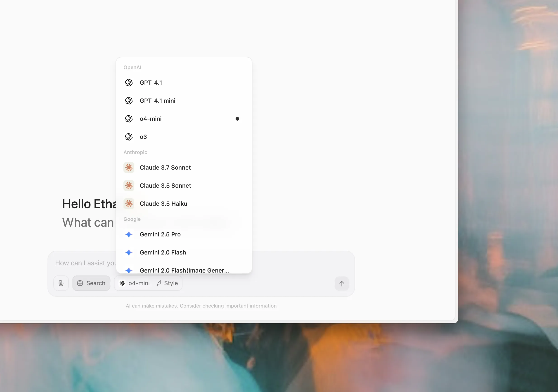This screenshot has width=558, height=392.
Task: Open the o4-mini model selector dropdown
Action: (134, 283)
